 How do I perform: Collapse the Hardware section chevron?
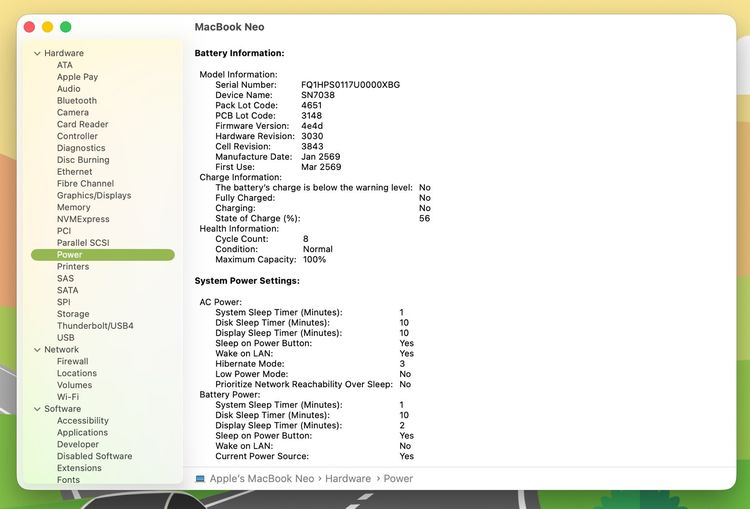37,54
